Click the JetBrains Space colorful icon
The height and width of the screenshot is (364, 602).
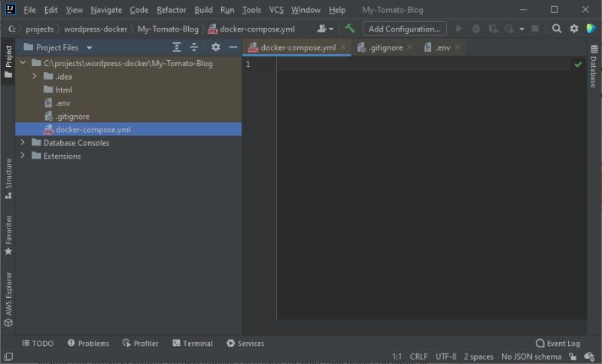pos(591,29)
